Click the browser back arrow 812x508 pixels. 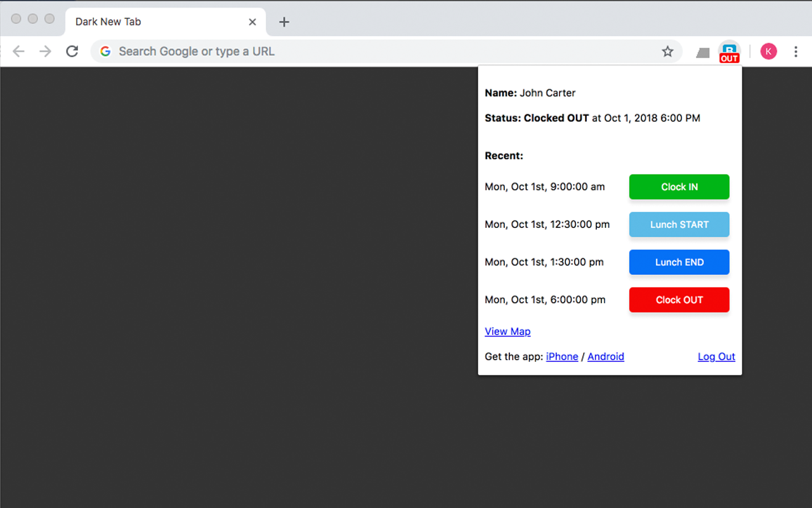pyautogui.click(x=18, y=51)
